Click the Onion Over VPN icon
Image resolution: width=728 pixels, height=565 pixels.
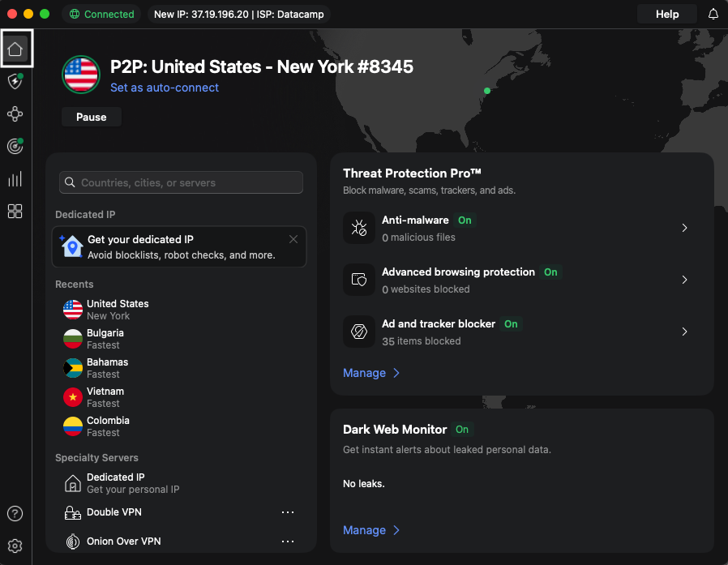click(x=73, y=541)
